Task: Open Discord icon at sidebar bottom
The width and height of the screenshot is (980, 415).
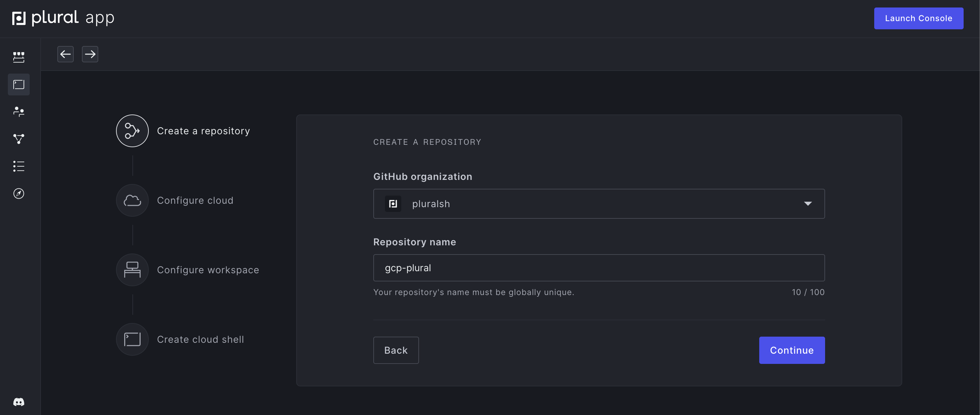Action: 19,402
